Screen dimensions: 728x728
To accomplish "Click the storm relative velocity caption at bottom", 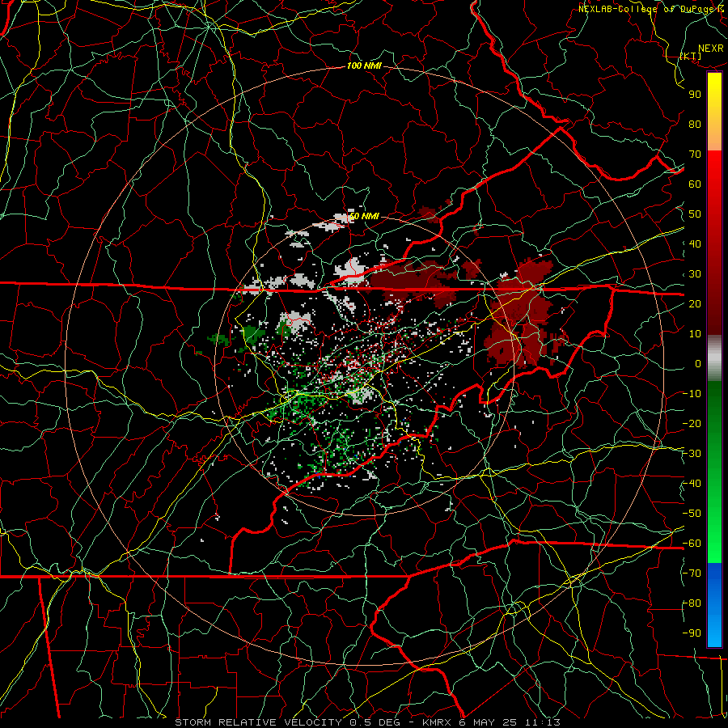I will pos(368,722).
